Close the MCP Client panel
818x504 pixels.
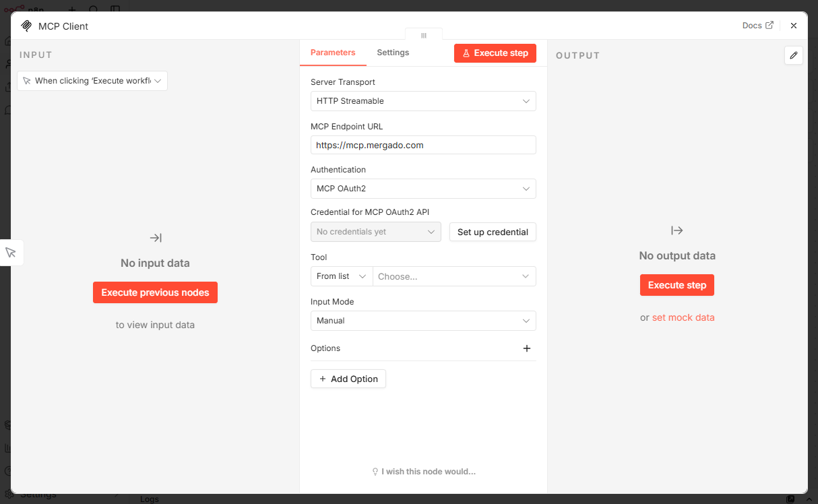click(794, 26)
